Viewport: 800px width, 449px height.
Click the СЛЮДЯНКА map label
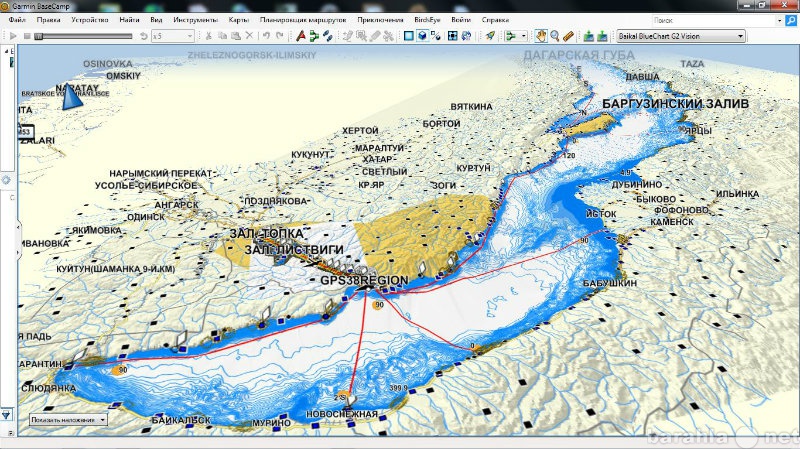pos(48,388)
